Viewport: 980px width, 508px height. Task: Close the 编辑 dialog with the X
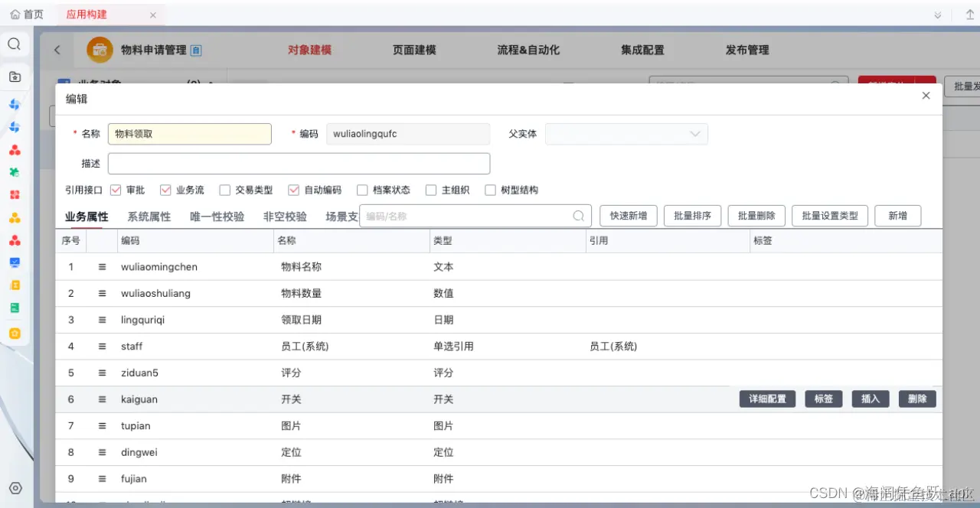[x=926, y=96]
